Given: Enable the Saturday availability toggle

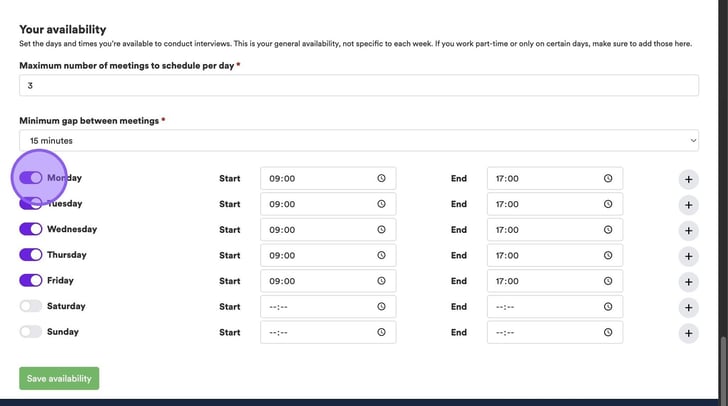Looking at the screenshot, I should pyautogui.click(x=31, y=307).
